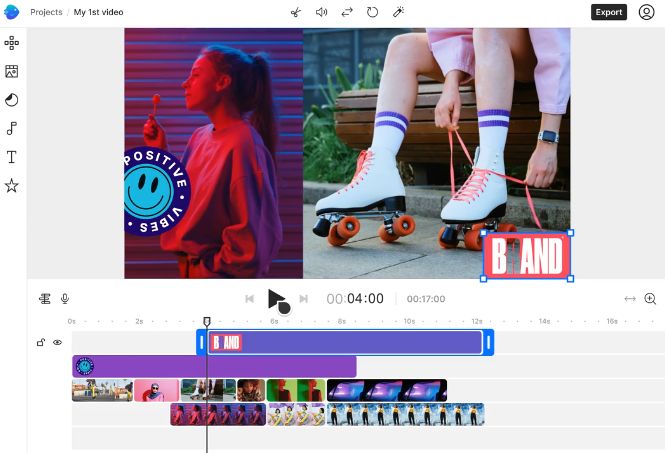Click the Play button
Image resolution: width=665 pixels, height=453 pixels.
(277, 299)
